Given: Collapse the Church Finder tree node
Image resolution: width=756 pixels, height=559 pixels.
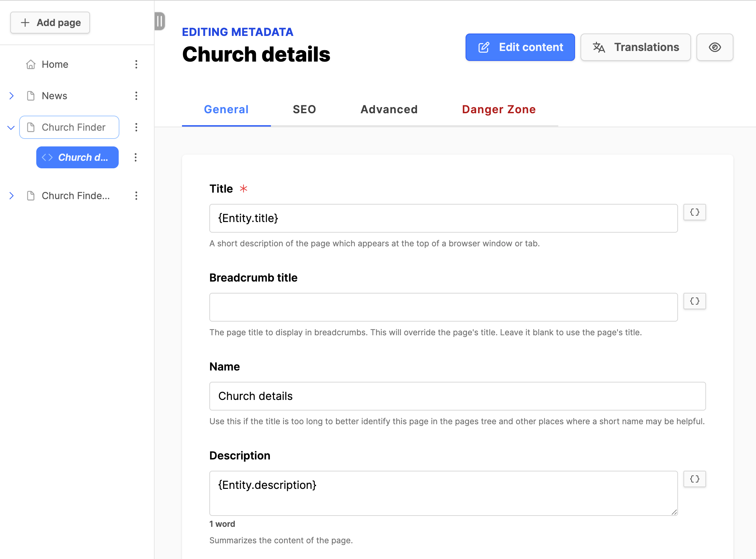Looking at the screenshot, I should (x=11, y=128).
